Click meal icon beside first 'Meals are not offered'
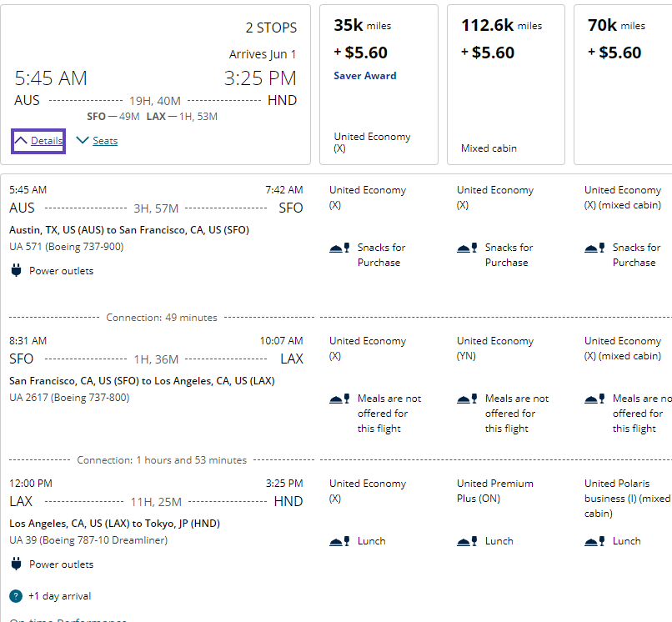This screenshot has height=622, width=672. (339, 399)
